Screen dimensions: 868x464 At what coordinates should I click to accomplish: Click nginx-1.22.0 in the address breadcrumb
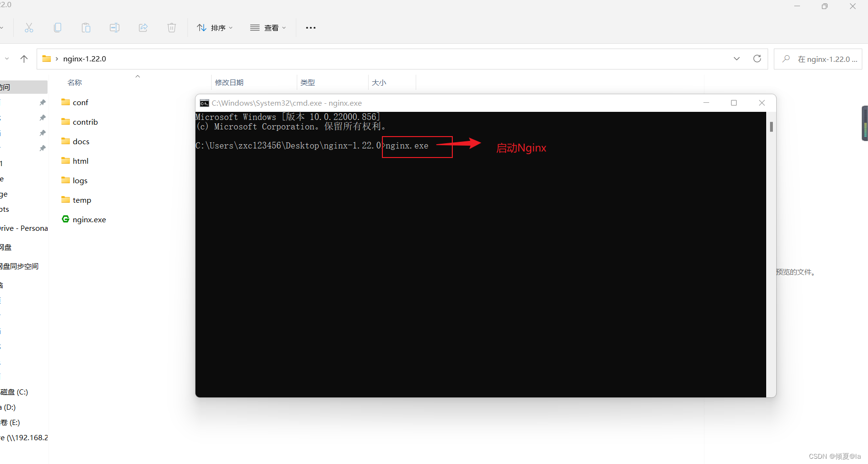[85, 59]
